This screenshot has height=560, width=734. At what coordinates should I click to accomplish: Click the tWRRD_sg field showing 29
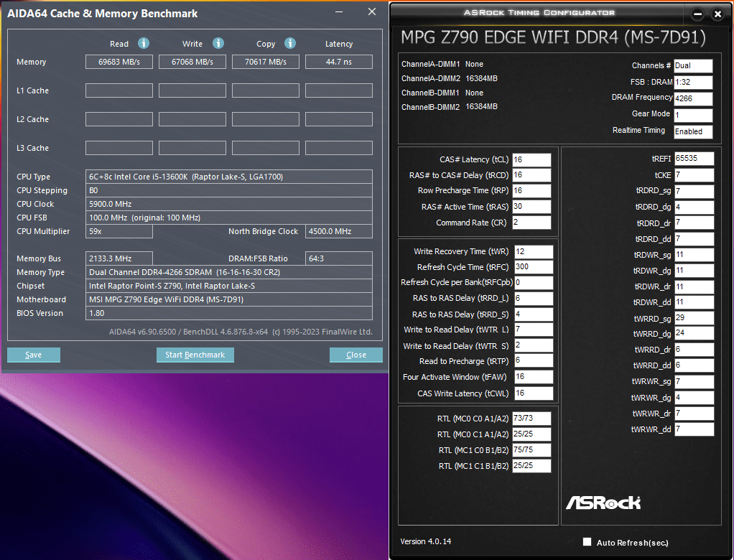pyautogui.click(x=694, y=318)
